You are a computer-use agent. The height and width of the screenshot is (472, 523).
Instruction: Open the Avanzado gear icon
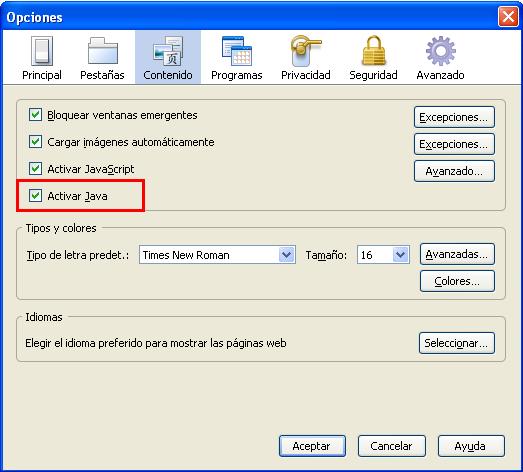click(440, 51)
